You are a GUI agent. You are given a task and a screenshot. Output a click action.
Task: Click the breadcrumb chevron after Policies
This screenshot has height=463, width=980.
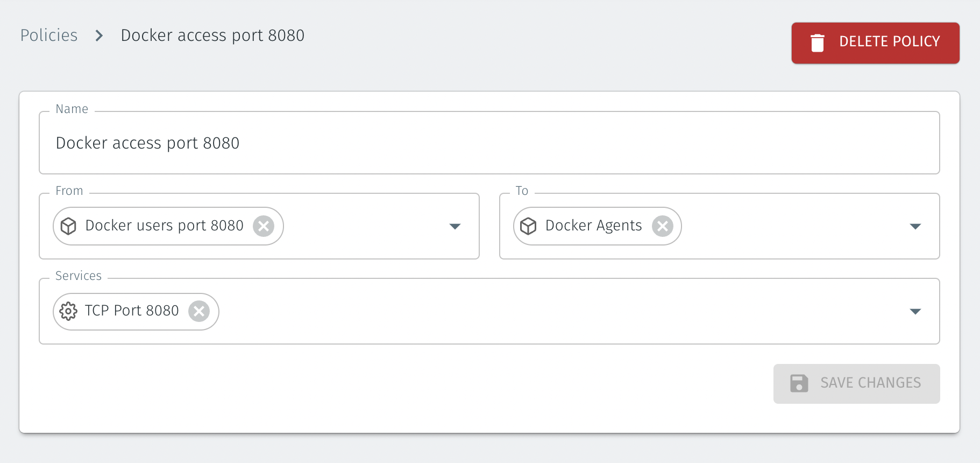tap(98, 36)
